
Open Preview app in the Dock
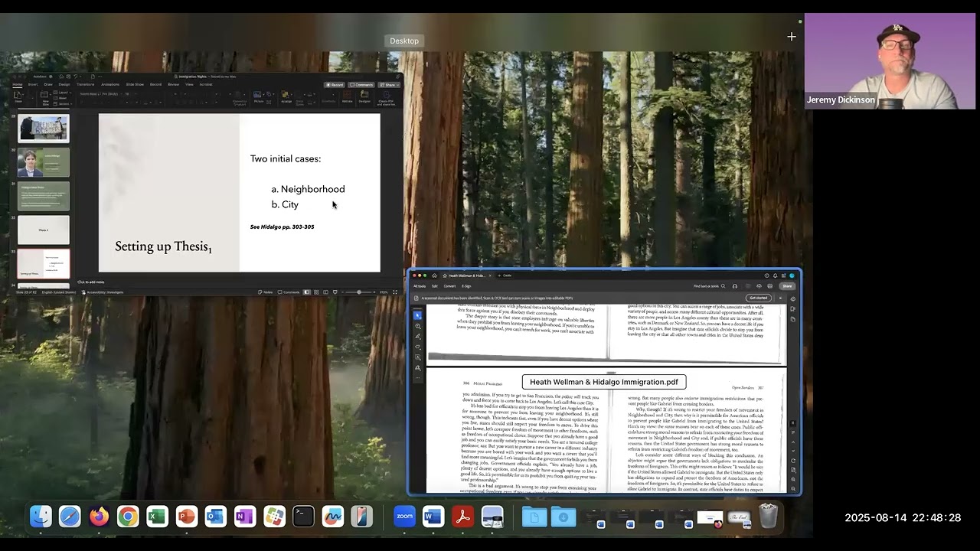tap(492, 517)
